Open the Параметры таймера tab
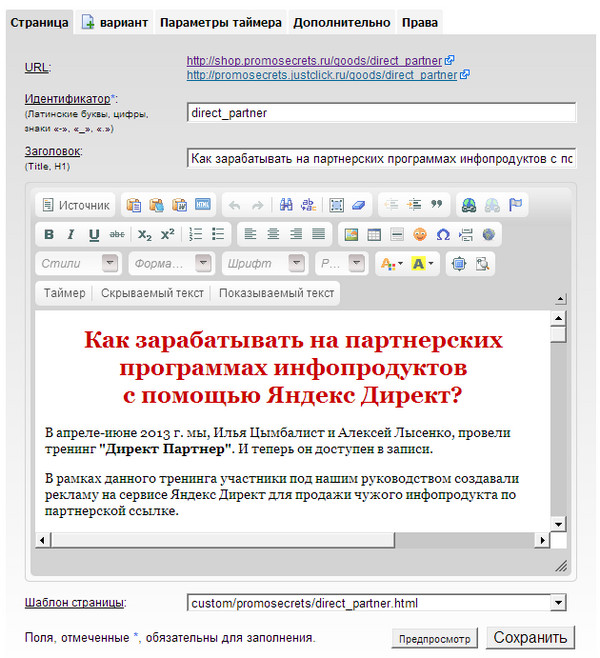The image size is (600, 658). point(221,23)
